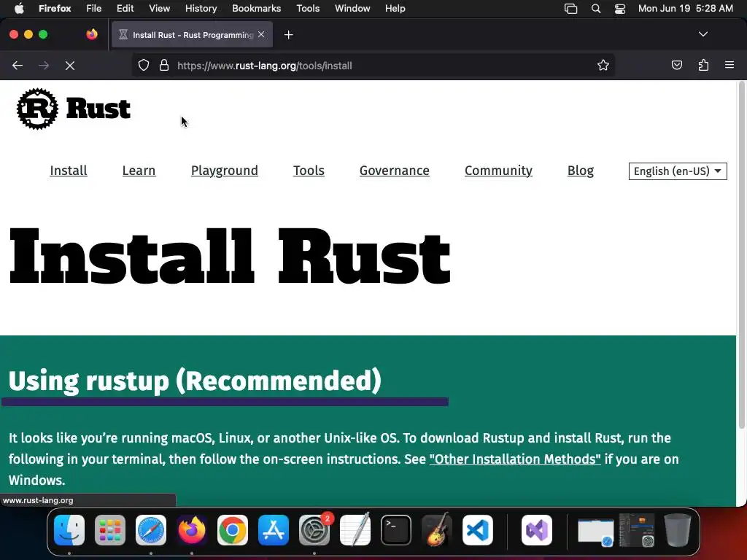Click the Install Rust heading

click(x=230, y=257)
